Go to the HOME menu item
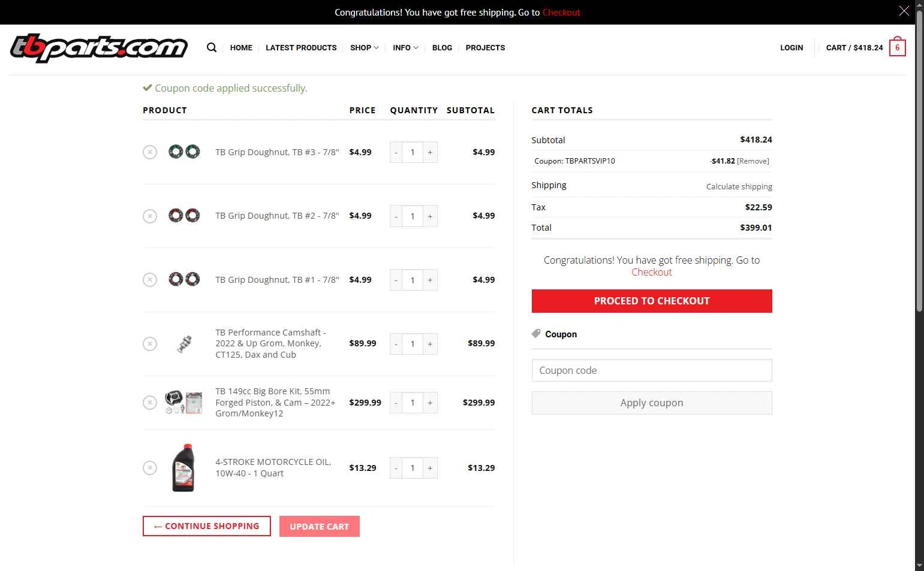 pyautogui.click(x=241, y=47)
